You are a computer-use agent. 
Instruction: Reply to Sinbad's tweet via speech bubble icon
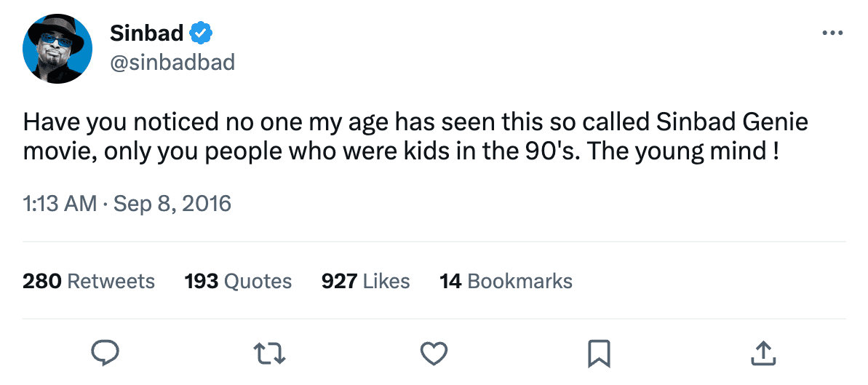click(105, 354)
